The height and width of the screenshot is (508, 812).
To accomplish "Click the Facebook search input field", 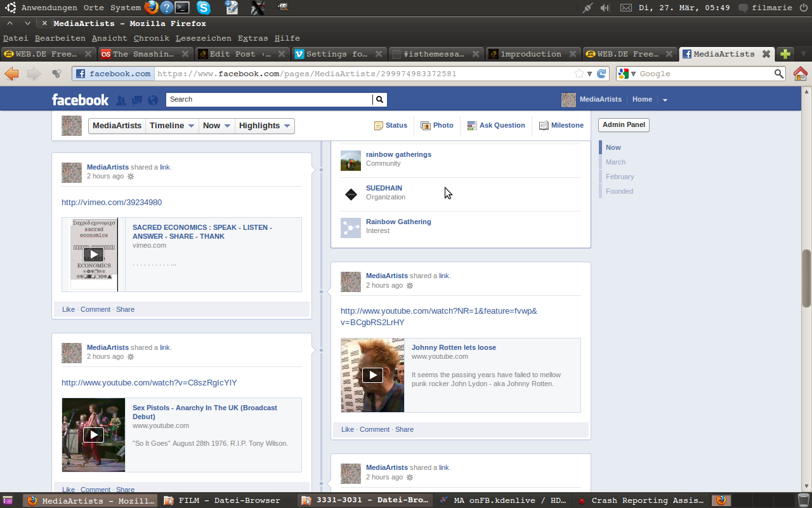I will [269, 99].
